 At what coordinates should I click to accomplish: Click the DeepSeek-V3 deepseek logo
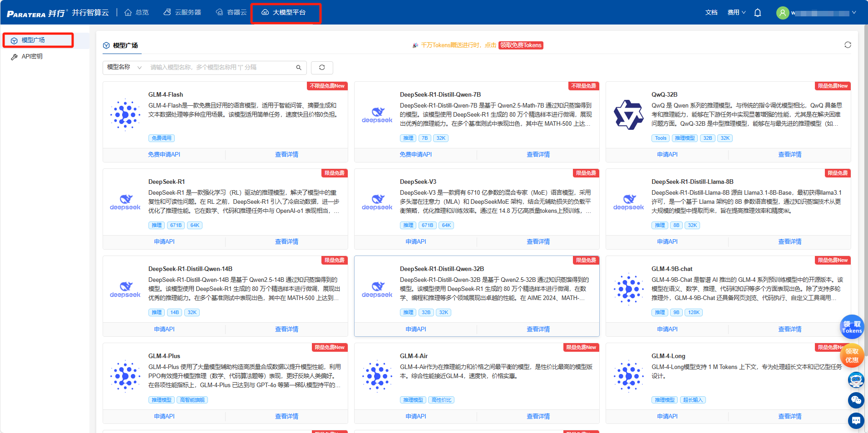pos(377,202)
